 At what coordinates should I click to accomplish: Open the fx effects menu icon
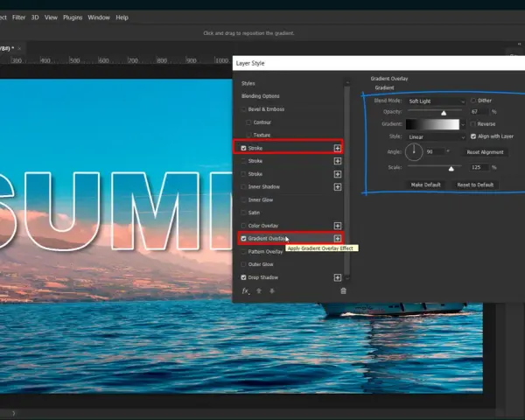click(245, 291)
